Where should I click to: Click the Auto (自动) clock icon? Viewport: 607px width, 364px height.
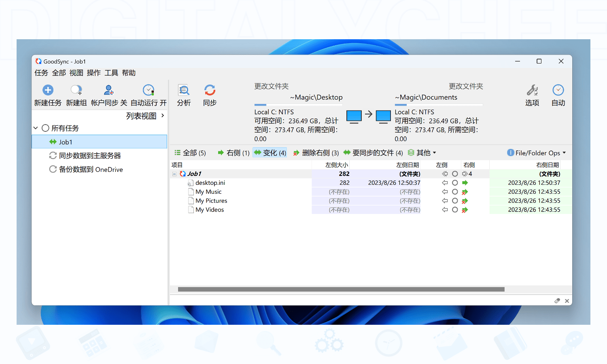pyautogui.click(x=558, y=90)
